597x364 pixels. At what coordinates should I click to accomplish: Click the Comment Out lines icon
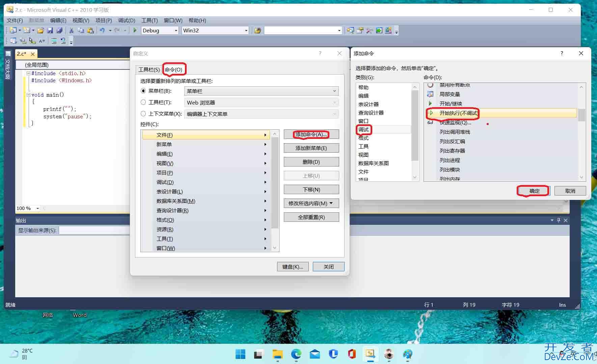click(x=54, y=41)
